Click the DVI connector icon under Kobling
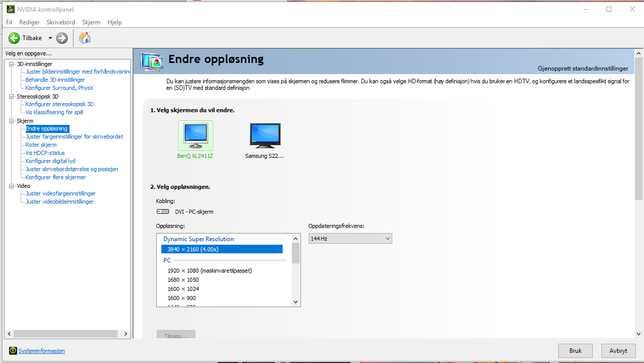644x363 pixels. click(163, 212)
